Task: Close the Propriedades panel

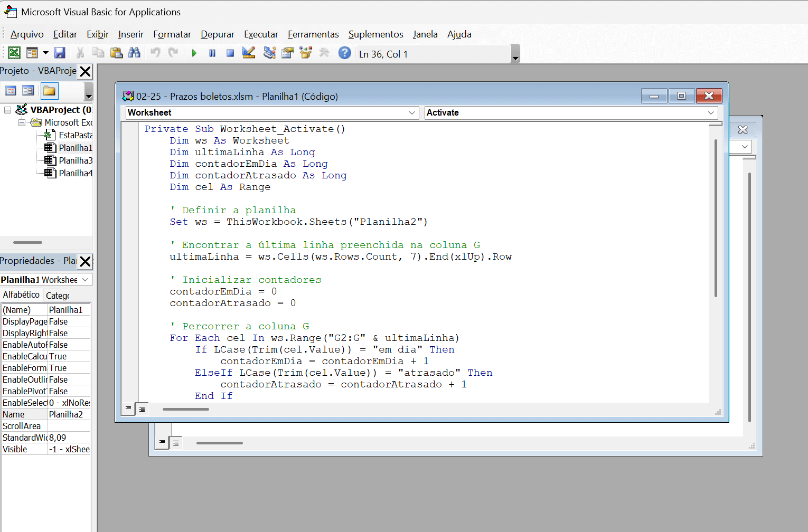Action: (85, 261)
